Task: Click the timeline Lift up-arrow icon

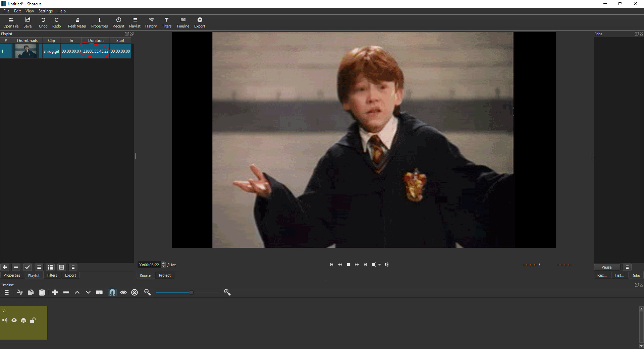Action: (77, 292)
